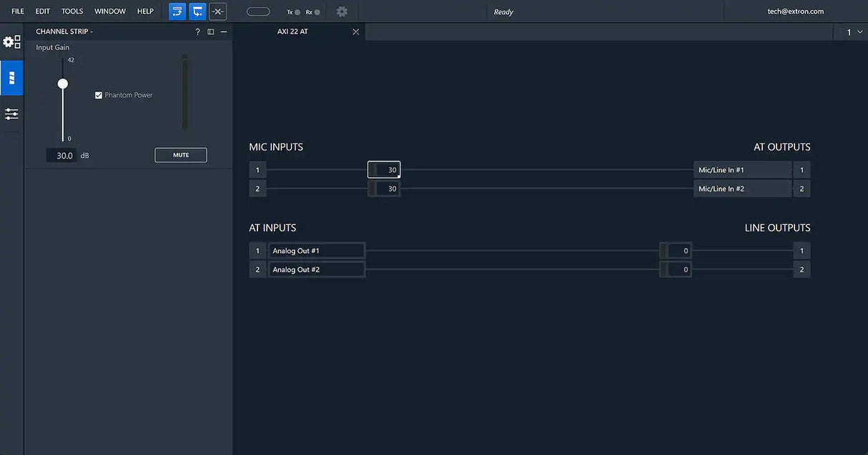Image resolution: width=868 pixels, height=455 pixels.
Task: Click the grayed gear icon in toolbar
Action: coord(342,11)
